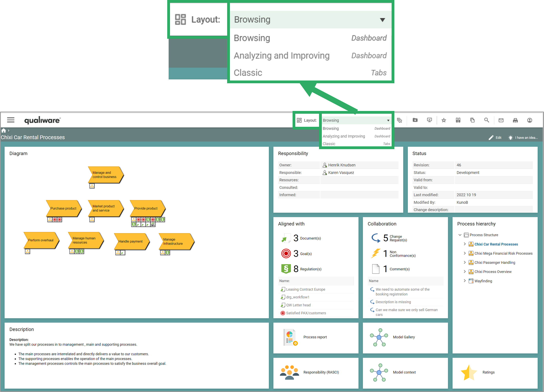Expand Chixi Car Rental Processes tree node
Screen dimensions: 544x392
click(x=465, y=244)
